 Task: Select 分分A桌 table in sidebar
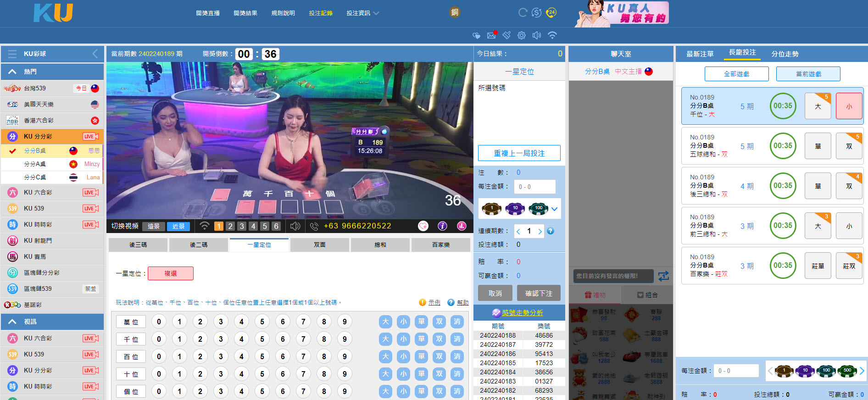point(52,164)
